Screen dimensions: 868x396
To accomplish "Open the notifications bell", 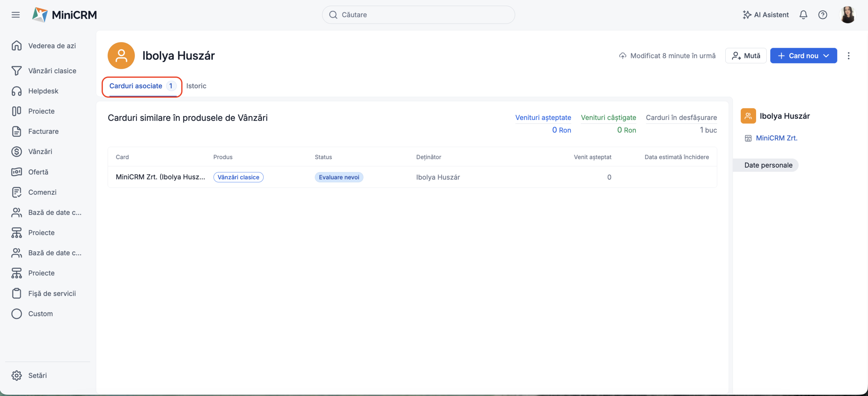I will [x=803, y=15].
